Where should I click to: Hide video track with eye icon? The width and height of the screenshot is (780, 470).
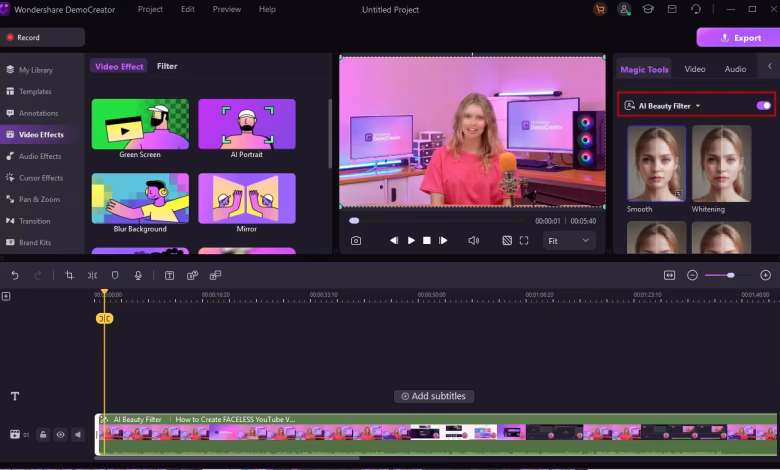[x=61, y=435]
